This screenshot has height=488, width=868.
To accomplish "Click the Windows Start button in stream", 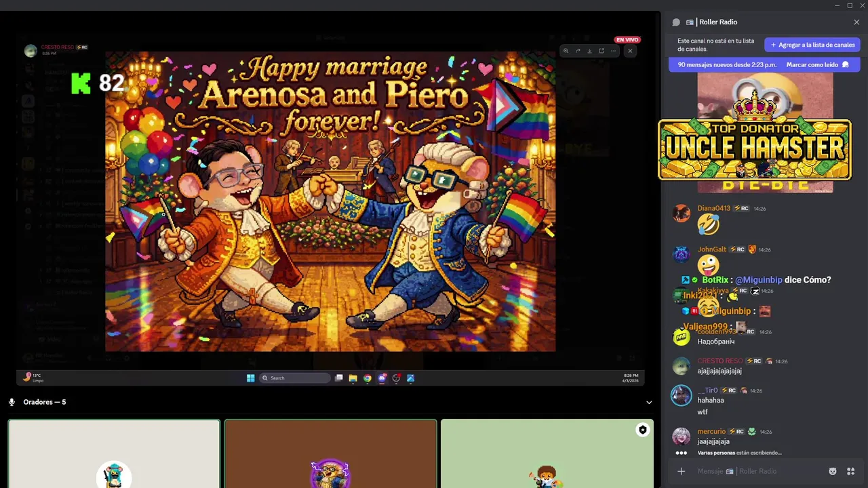I will (251, 378).
